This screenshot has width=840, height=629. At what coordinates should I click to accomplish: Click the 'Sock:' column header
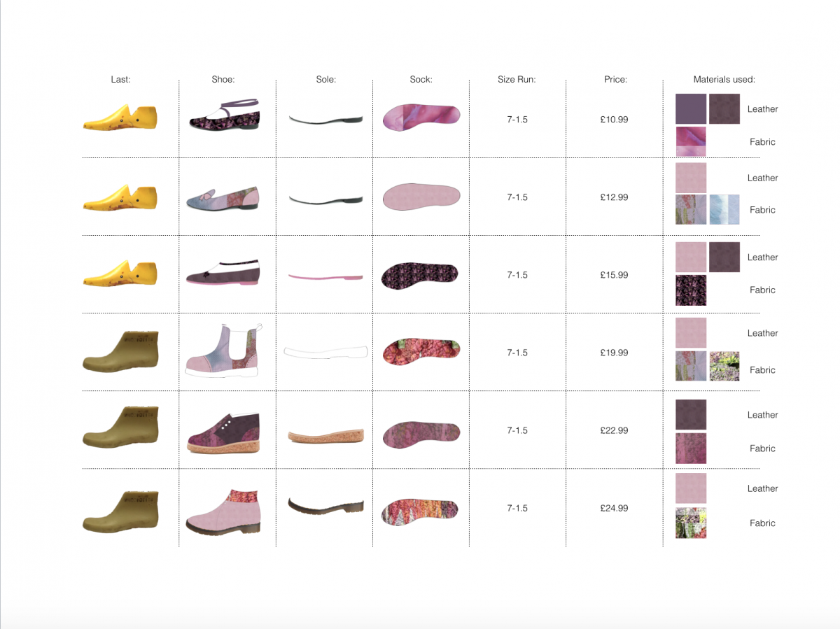coord(421,80)
